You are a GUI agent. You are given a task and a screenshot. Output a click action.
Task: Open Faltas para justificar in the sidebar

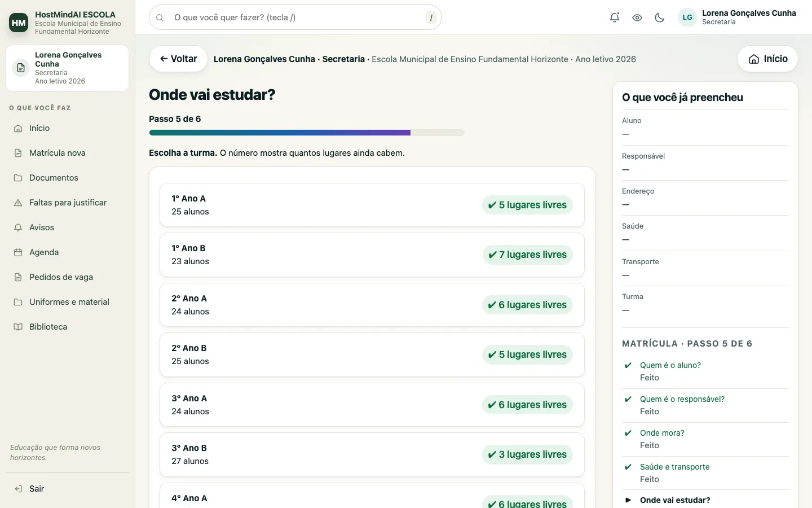coord(68,203)
